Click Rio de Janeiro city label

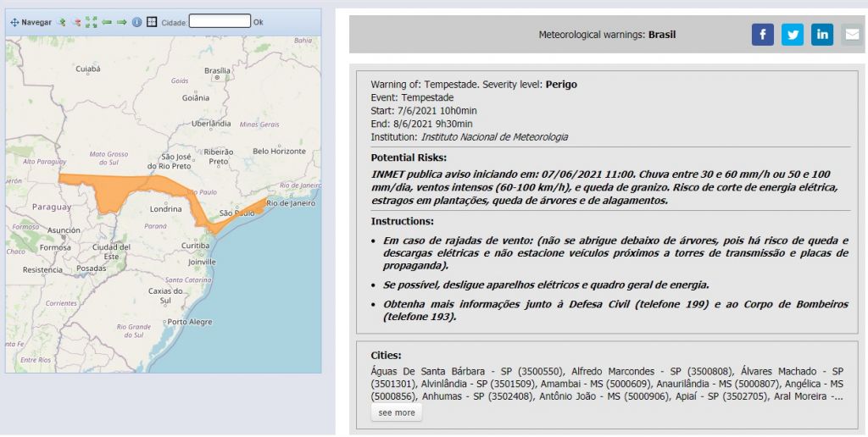(291, 203)
